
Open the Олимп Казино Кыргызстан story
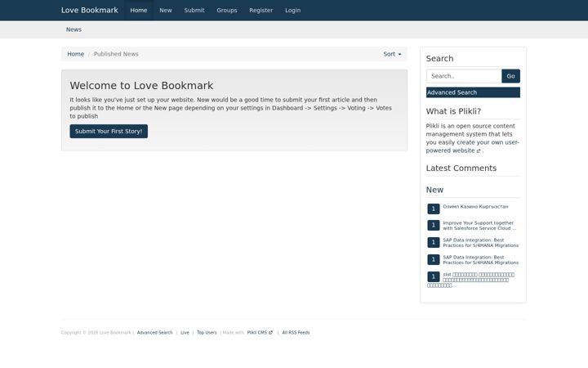click(475, 207)
